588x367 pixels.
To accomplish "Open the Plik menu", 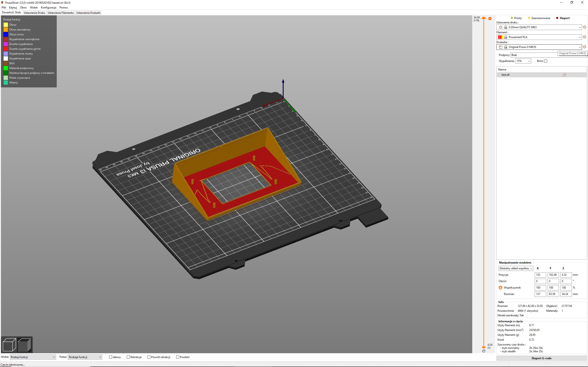I will (x=4, y=8).
